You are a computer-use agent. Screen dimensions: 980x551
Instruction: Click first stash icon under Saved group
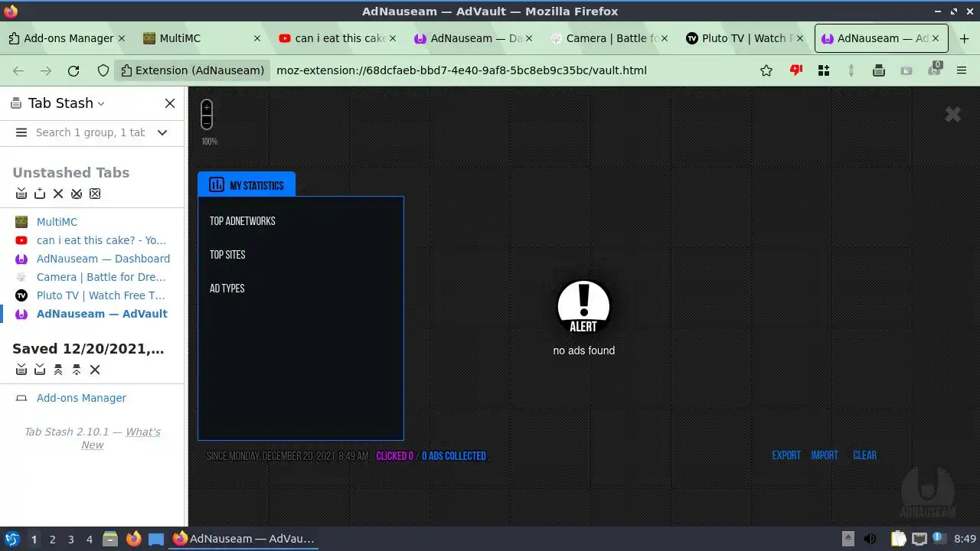click(21, 370)
